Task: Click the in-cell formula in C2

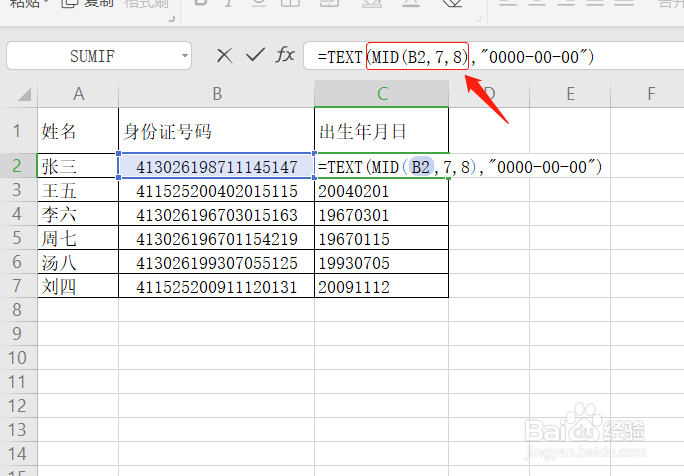Action: tap(460, 167)
